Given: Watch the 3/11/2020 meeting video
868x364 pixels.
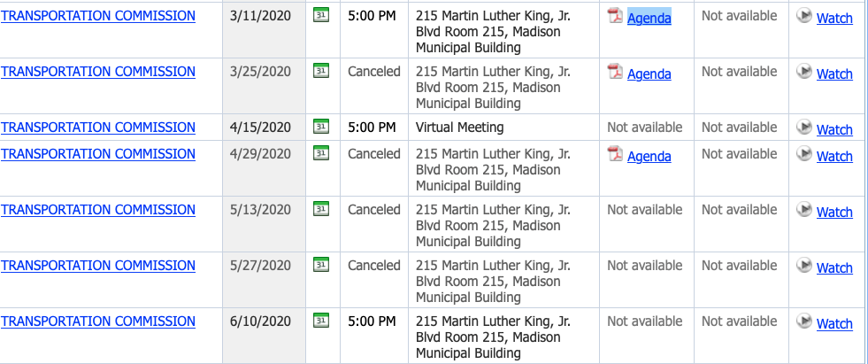Looking at the screenshot, I should point(834,19).
